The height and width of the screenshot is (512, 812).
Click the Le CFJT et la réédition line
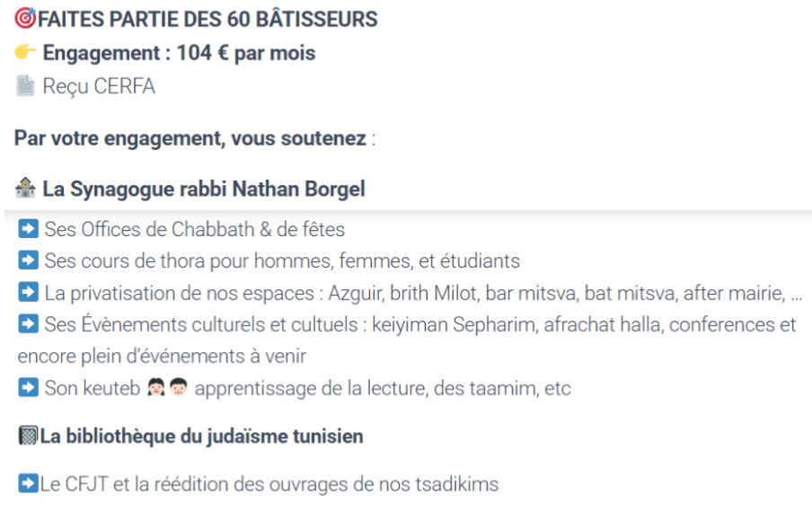[x=269, y=486]
